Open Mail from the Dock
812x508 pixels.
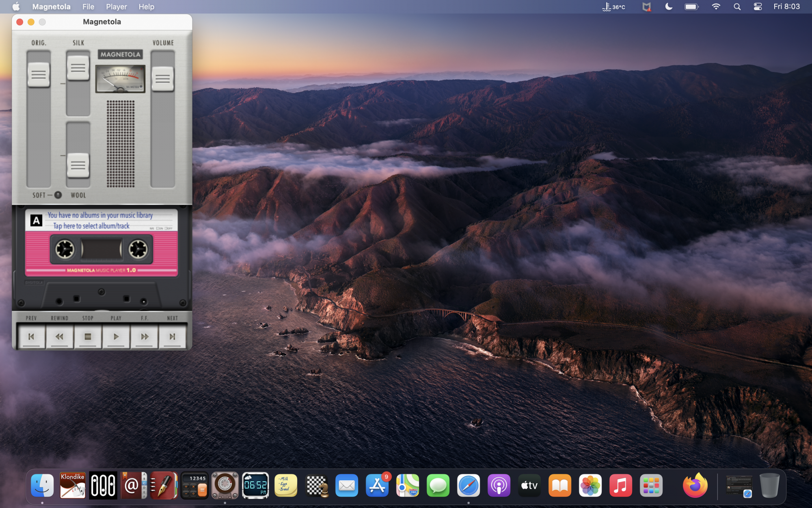347,485
